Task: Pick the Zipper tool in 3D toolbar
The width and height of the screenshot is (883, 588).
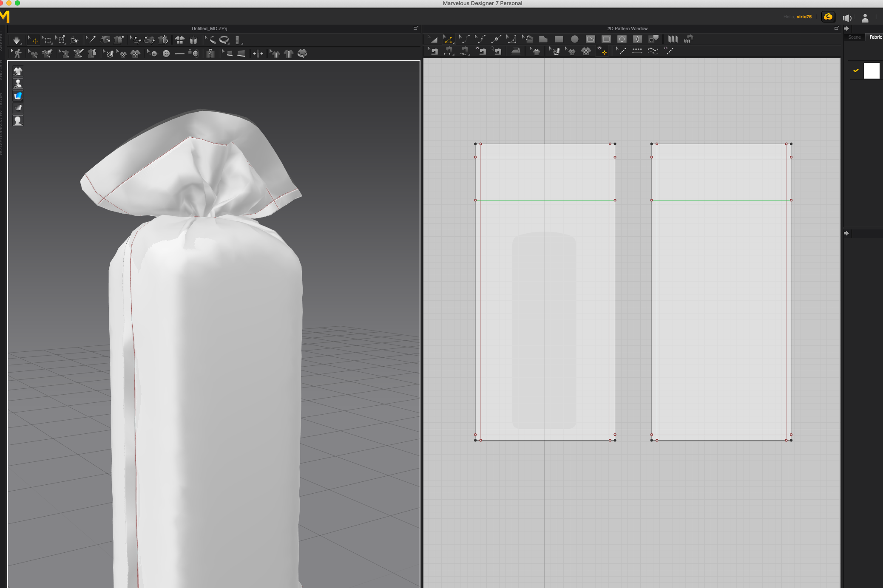Action: pos(210,54)
